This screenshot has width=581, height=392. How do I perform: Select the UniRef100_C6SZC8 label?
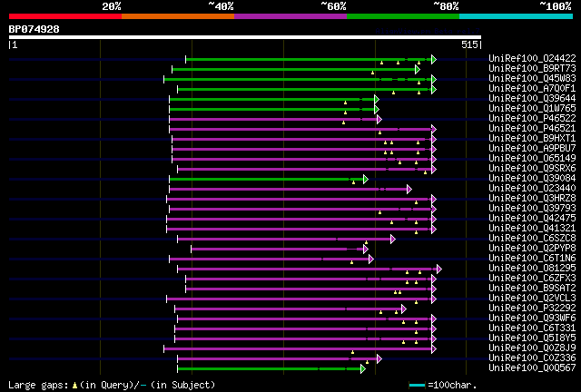[x=532, y=239]
